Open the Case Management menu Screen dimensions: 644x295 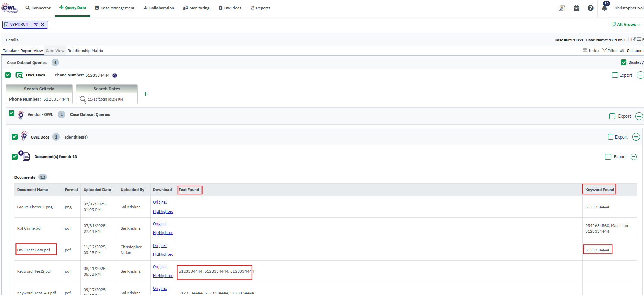pos(114,8)
